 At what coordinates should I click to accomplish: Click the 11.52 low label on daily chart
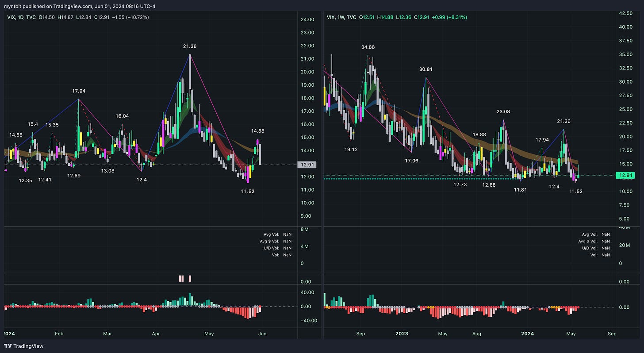point(248,192)
